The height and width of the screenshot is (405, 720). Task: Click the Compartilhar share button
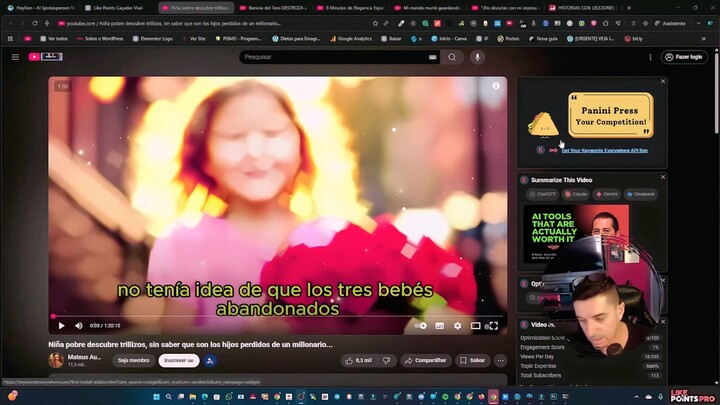pos(426,360)
